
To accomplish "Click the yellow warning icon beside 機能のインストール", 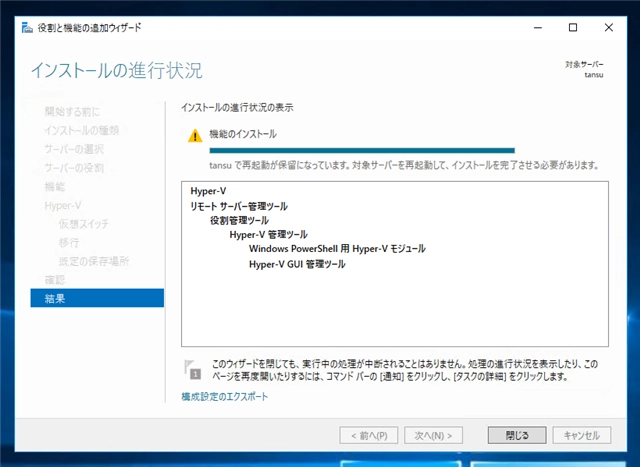I will click(x=195, y=136).
